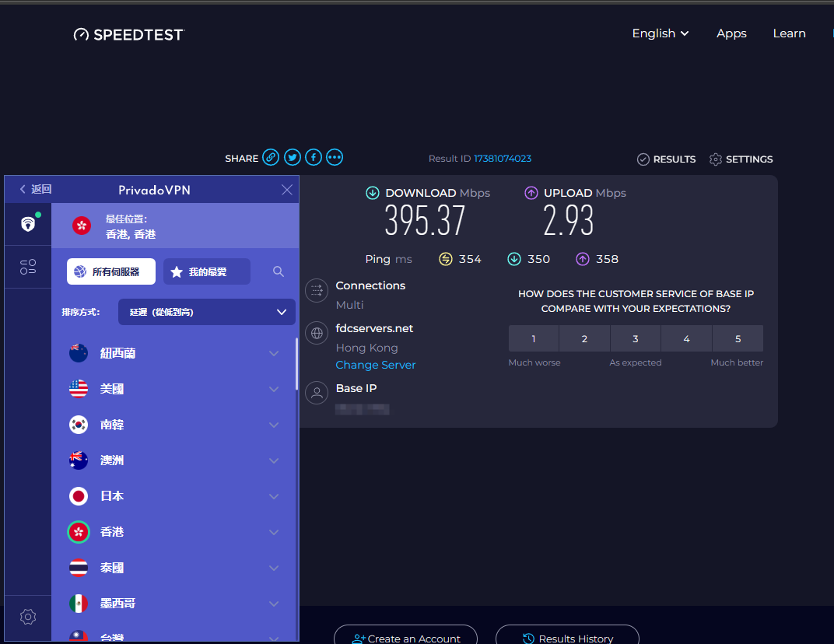Rate customer service 2
Screen dimensions: 834x644
[x=584, y=339]
